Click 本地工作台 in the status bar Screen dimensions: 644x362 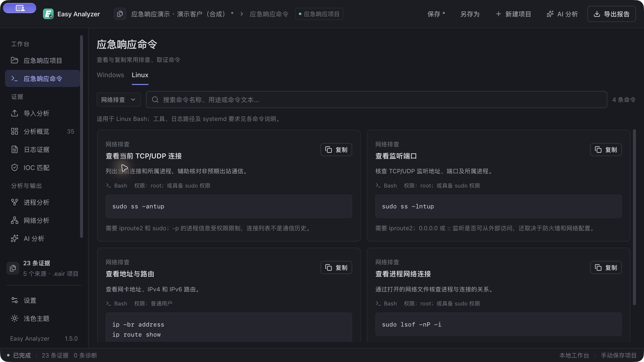tap(574, 355)
